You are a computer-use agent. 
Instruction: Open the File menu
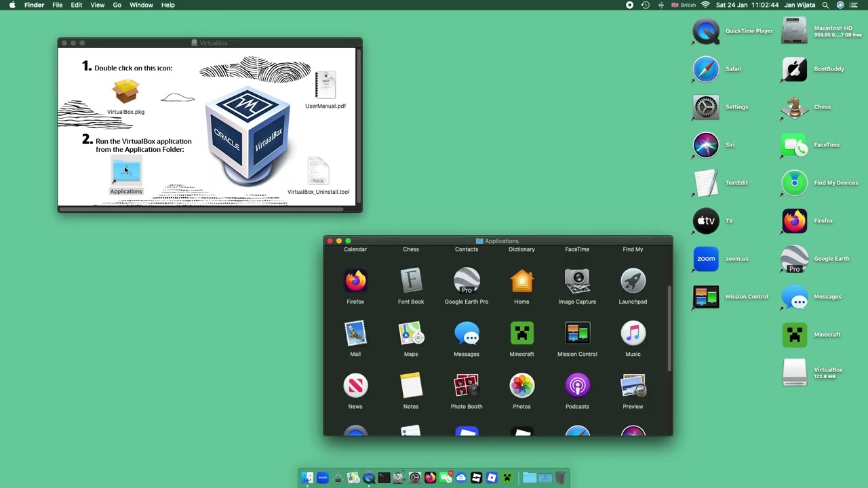(58, 5)
